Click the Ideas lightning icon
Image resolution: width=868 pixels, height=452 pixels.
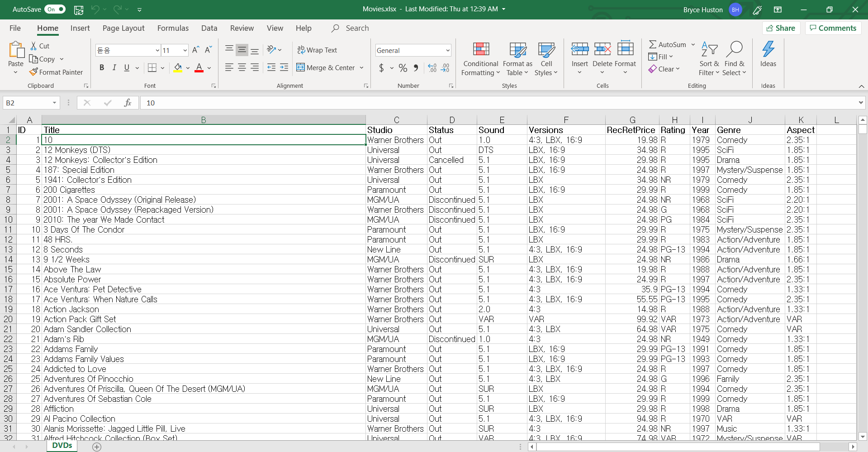[x=768, y=50]
